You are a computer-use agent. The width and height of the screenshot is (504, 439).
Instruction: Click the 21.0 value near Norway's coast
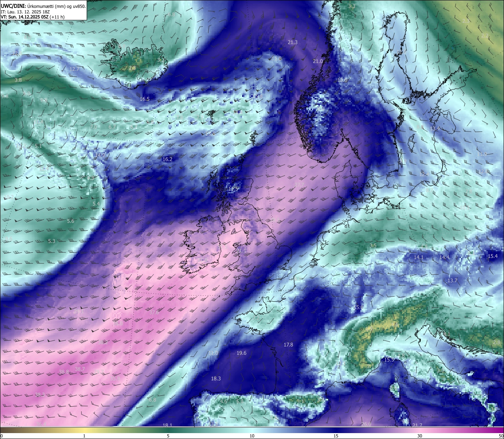[x=318, y=61]
